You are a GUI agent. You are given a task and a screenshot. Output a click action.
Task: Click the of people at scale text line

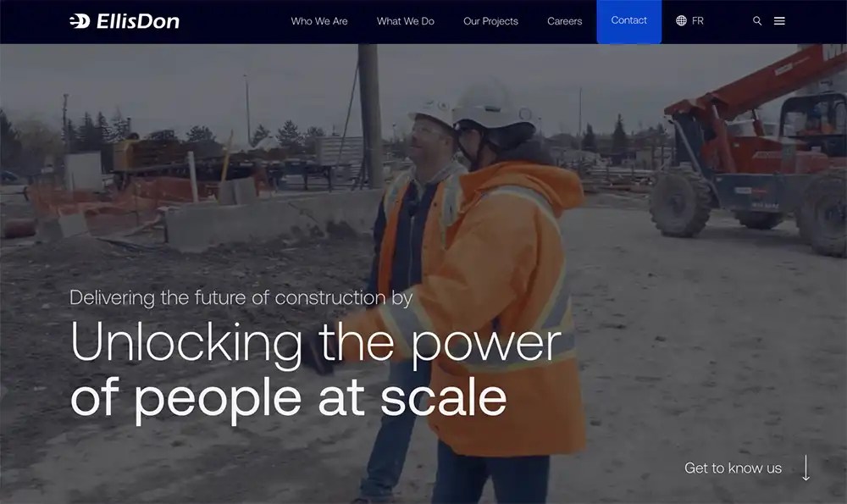[x=289, y=399]
